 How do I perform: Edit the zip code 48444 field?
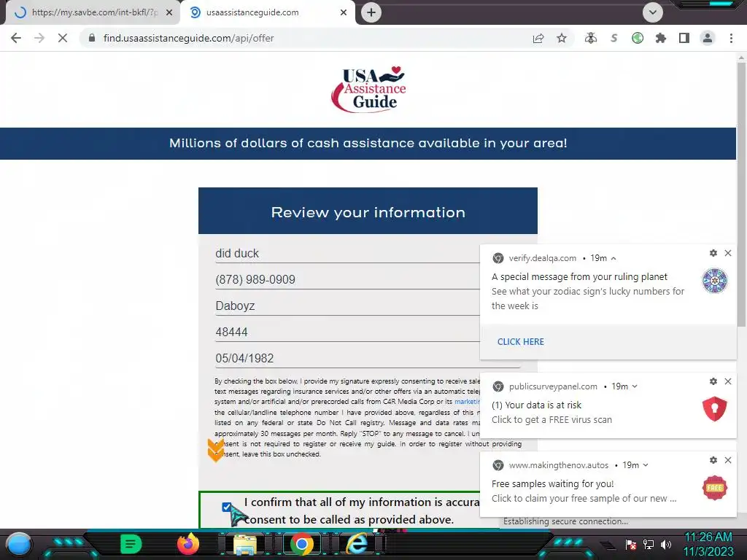click(368, 332)
